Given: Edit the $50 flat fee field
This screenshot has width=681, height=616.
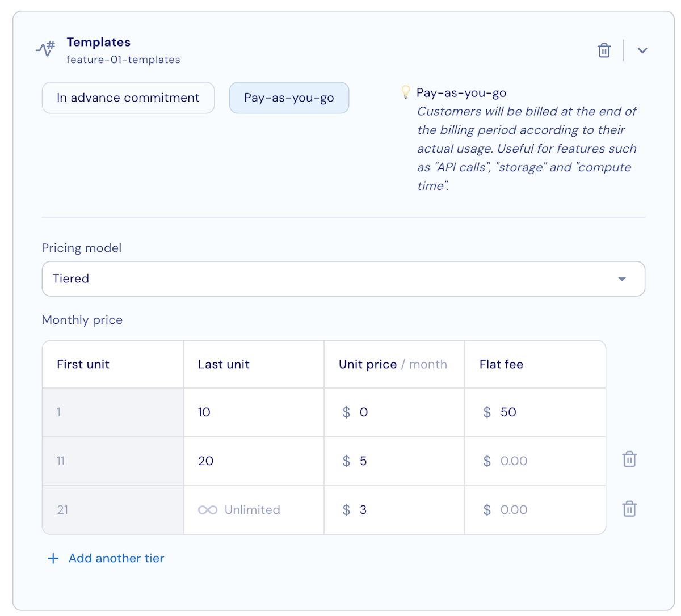Looking at the screenshot, I should [x=535, y=412].
